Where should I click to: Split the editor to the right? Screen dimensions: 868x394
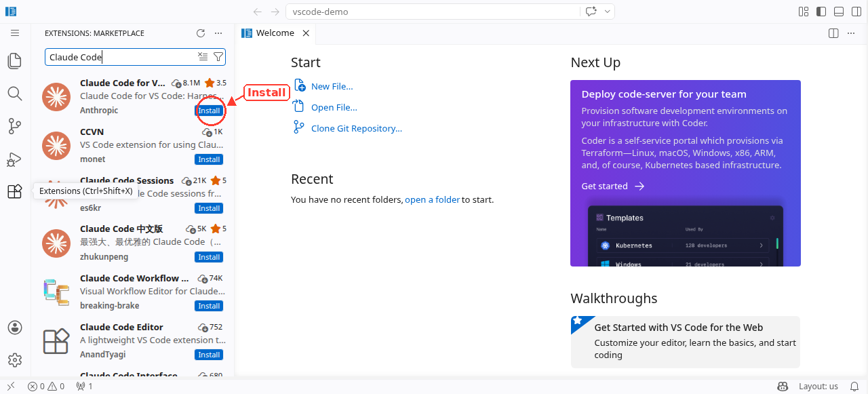point(834,33)
